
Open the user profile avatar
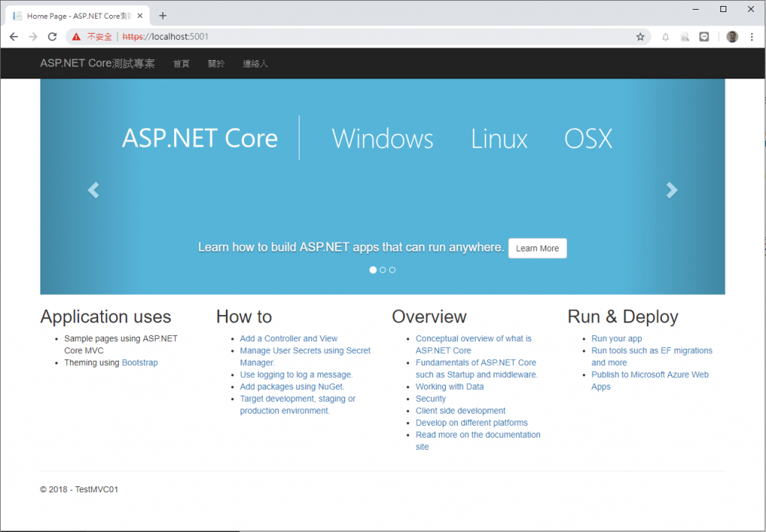pyautogui.click(x=732, y=37)
